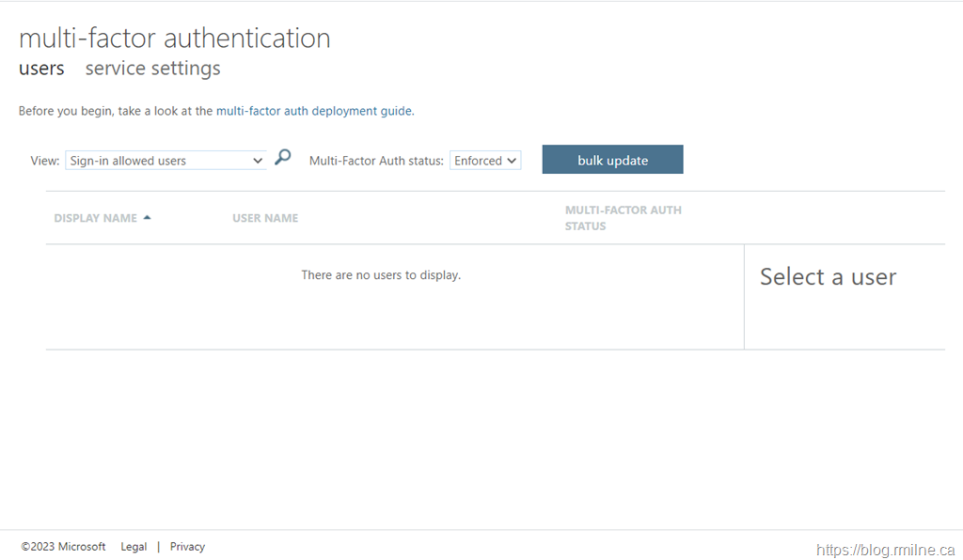Click the multi-factor authentication page title
This screenshot has width=963, height=560.
pyautogui.click(x=175, y=39)
